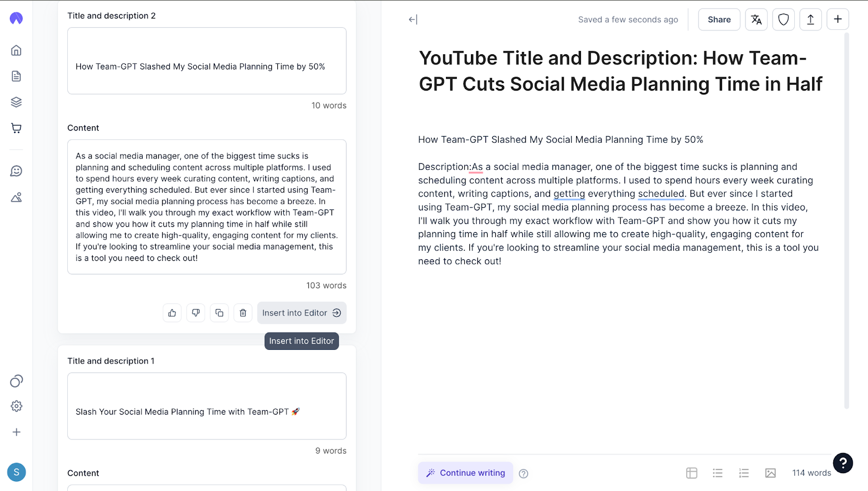Click the Insert into Editor button

click(x=302, y=313)
